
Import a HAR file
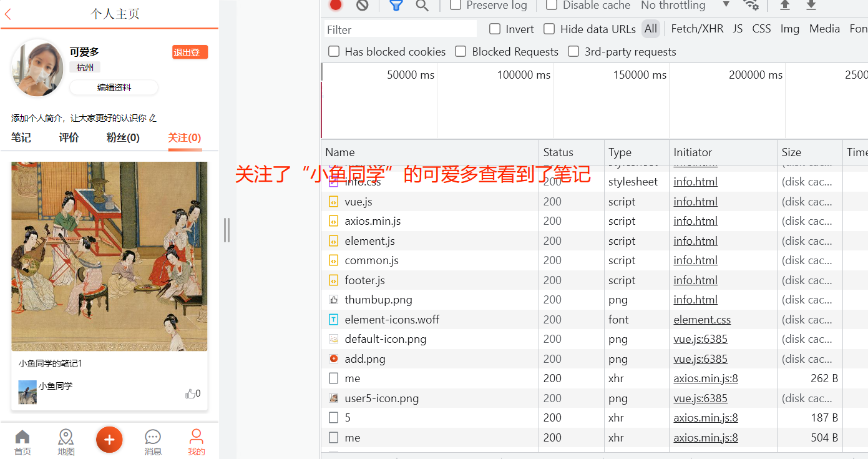coord(784,6)
